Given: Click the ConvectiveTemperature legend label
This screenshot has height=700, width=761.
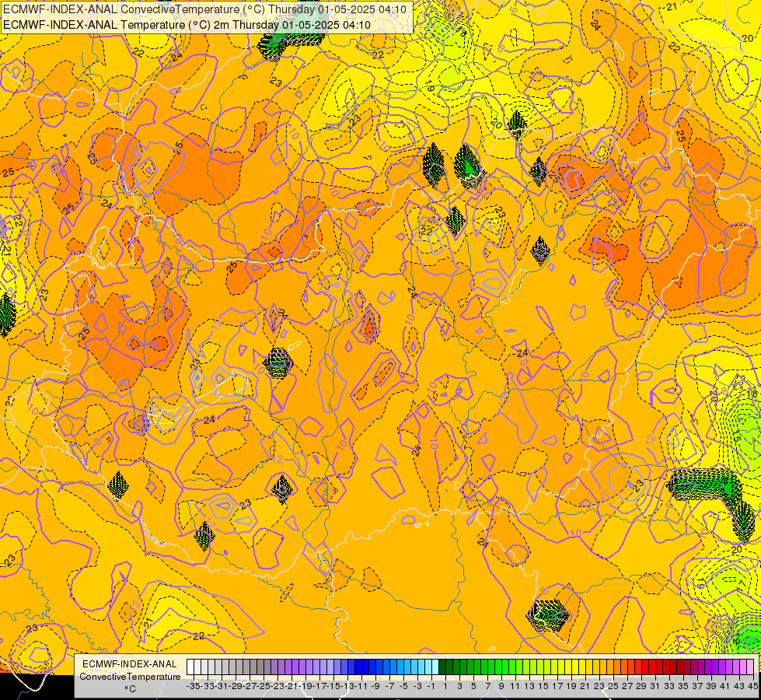Looking at the screenshot, I should (x=130, y=677).
